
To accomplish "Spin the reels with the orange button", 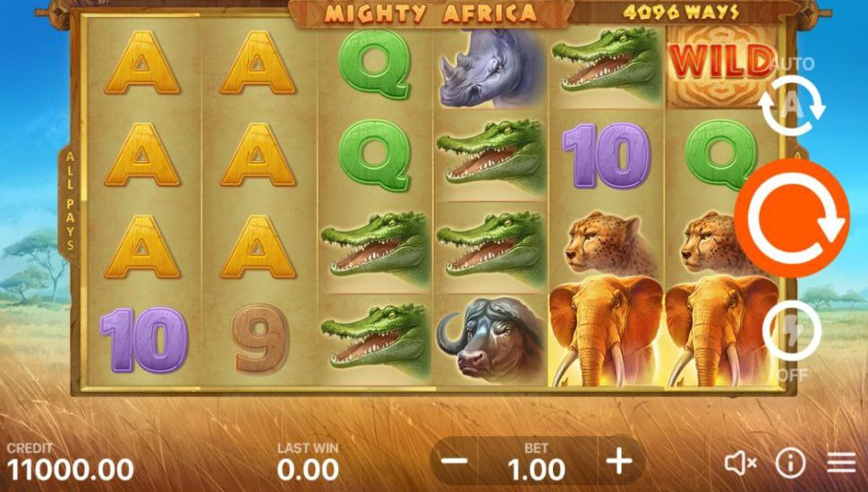I will (792, 218).
